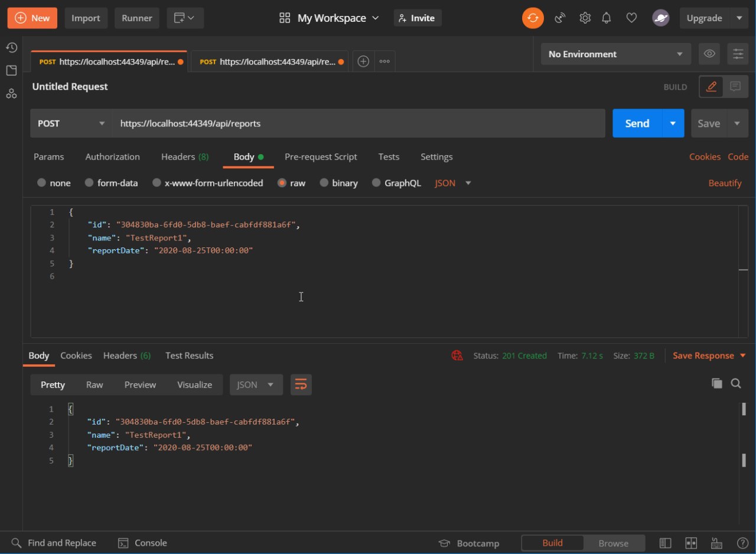Open the POST method dropdown
Viewport: 756px width, 554px height.
coord(71,123)
